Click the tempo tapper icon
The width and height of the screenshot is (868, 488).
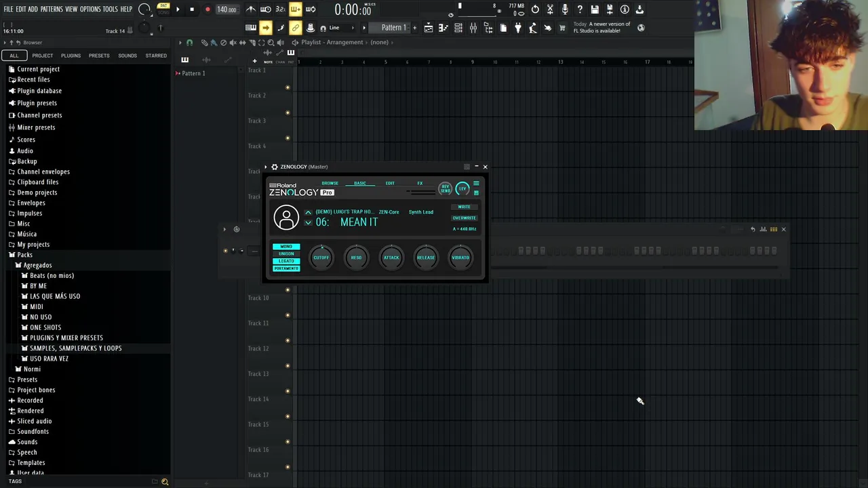coord(533,28)
